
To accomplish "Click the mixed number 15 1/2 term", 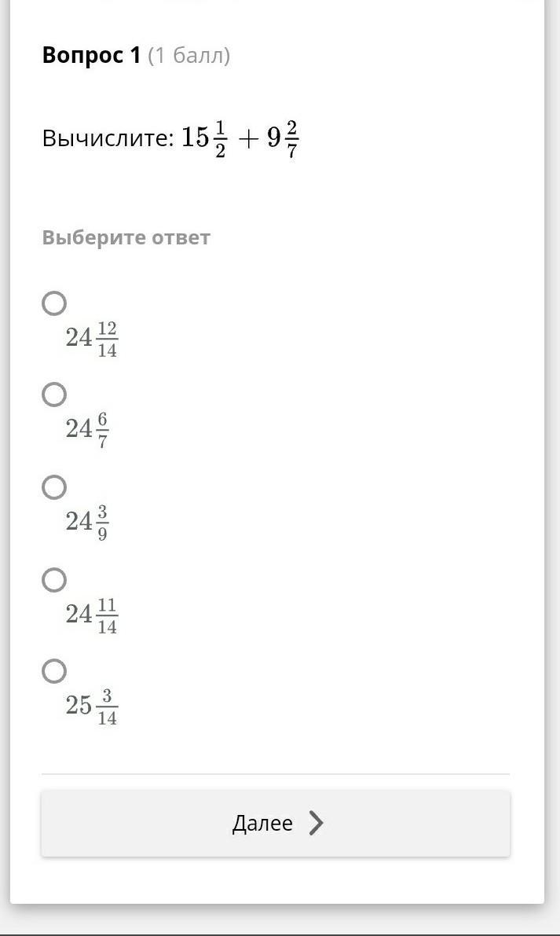I will [204, 139].
